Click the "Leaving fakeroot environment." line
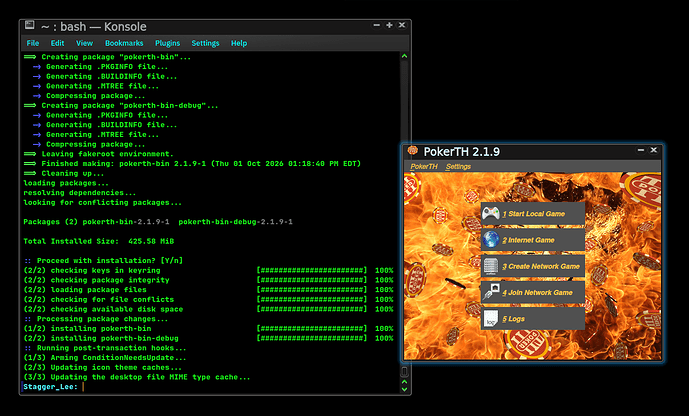The height and width of the screenshot is (416, 689). coord(98,154)
